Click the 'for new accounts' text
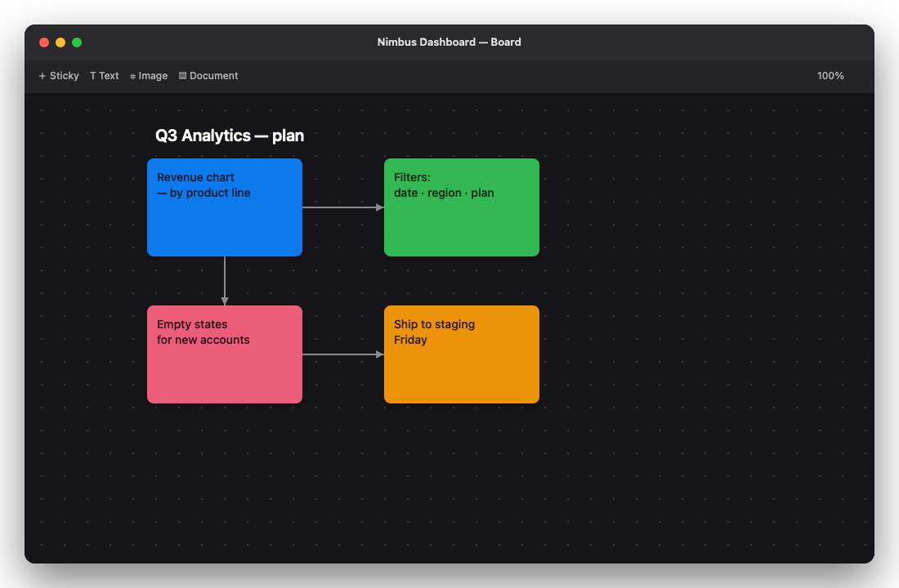This screenshot has width=899, height=588. (x=203, y=340)
